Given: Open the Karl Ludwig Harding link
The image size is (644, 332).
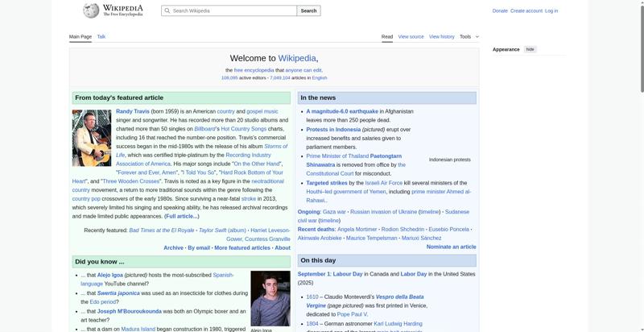Looking at the screenshot, I should [398, 324].
